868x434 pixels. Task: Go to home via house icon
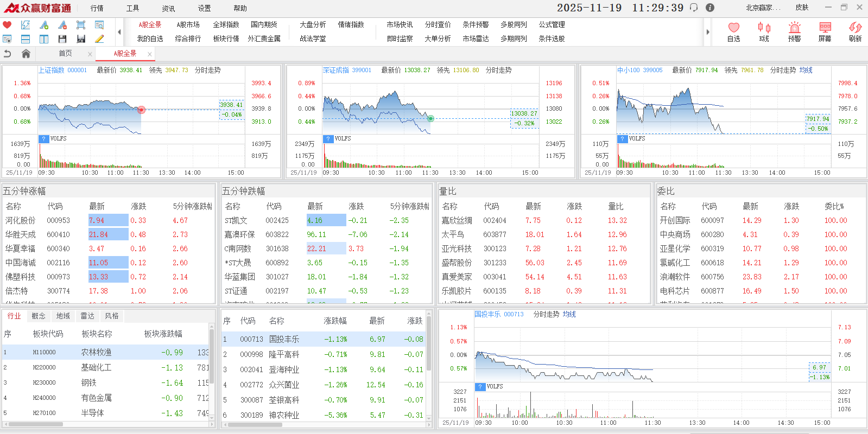click(26, 54)
